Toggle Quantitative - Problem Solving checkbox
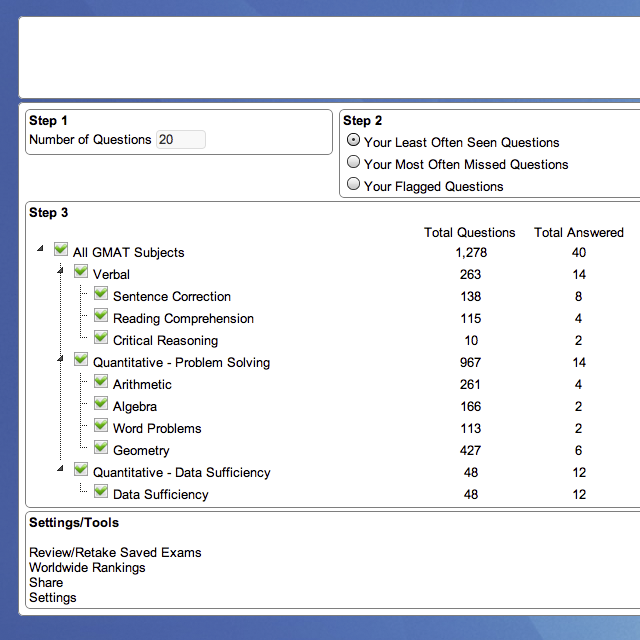The width and height of the screenshot is (640, 640). click(81, 360)
